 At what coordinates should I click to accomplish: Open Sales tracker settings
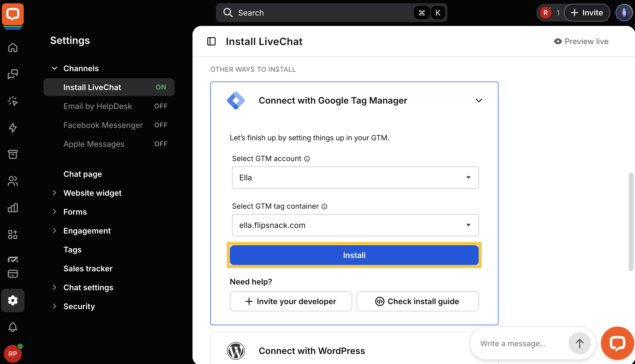coord(88,269)
